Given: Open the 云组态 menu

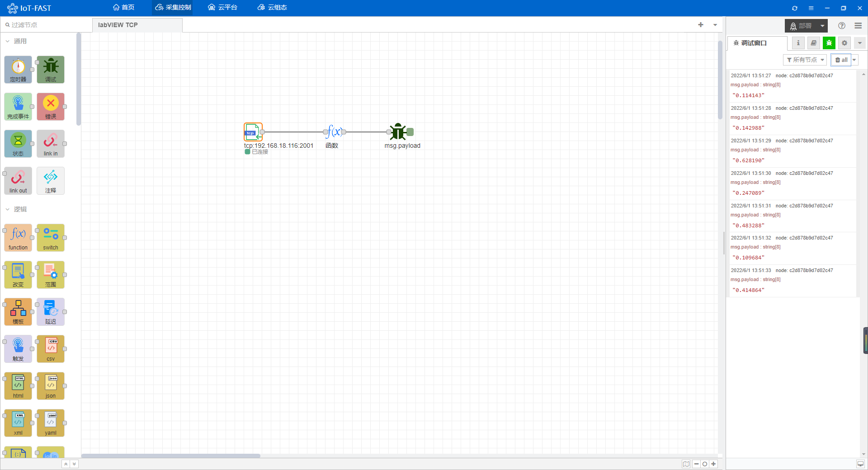Looking at the screenshot, I should click(x=272, y=7).
